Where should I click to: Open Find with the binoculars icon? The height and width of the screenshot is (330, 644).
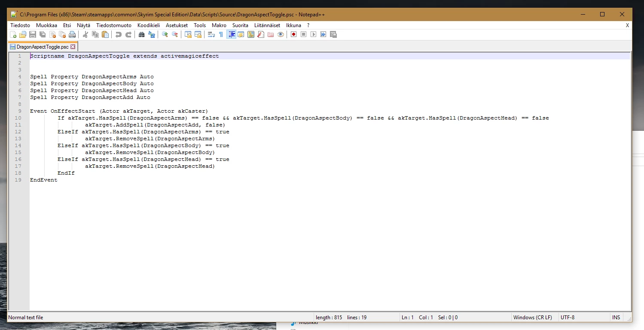point(142,34)
